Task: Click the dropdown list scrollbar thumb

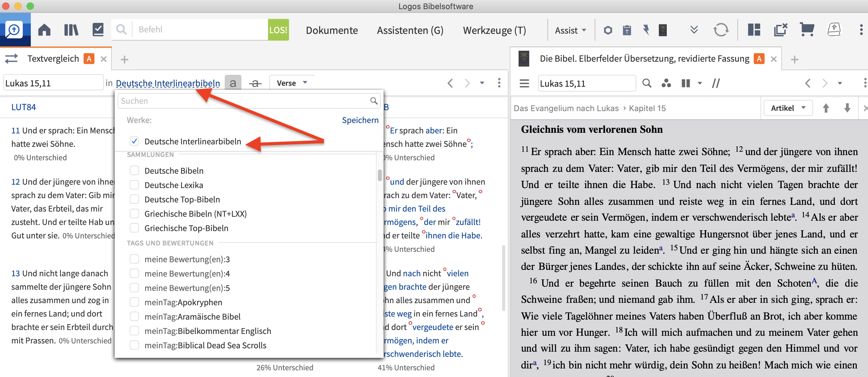Action: (379, 175)
